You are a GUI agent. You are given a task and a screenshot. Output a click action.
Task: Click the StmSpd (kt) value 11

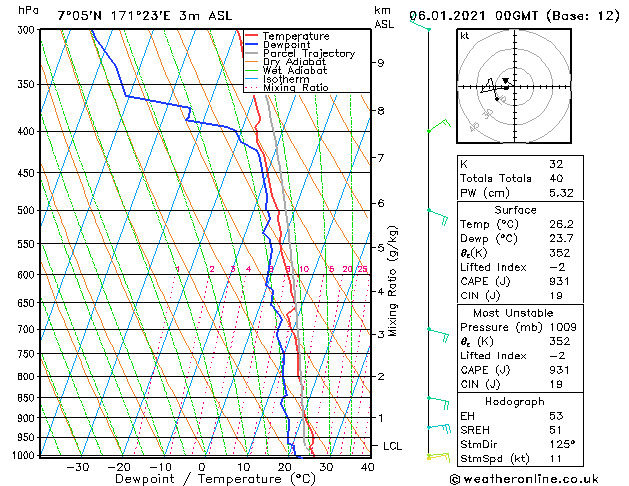(555, 459)
